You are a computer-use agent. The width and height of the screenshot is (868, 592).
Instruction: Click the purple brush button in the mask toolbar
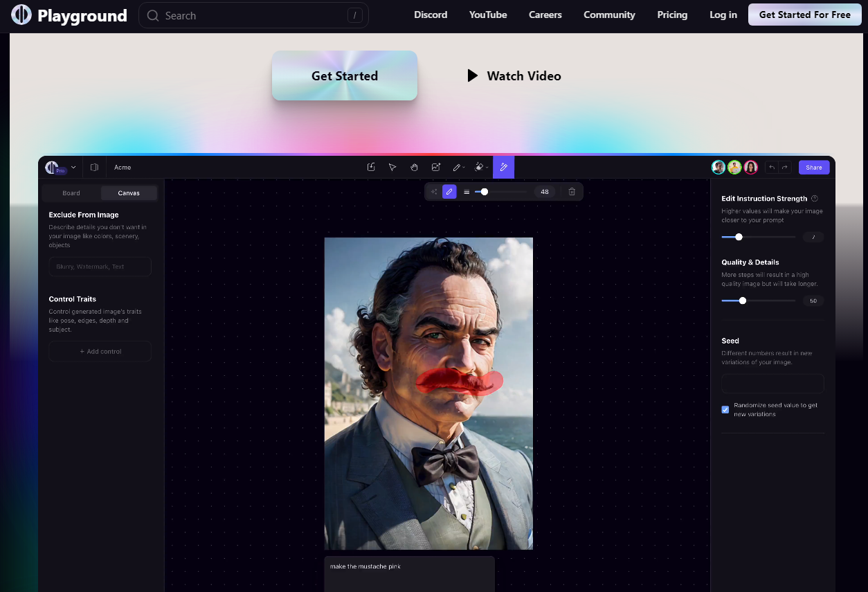449,192
